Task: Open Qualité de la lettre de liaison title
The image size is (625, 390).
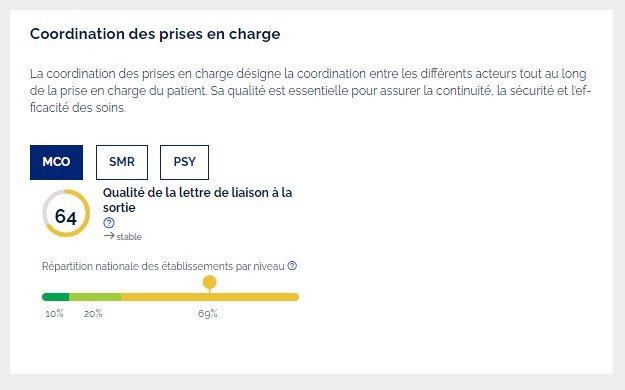Action: [x=197, y=200]
